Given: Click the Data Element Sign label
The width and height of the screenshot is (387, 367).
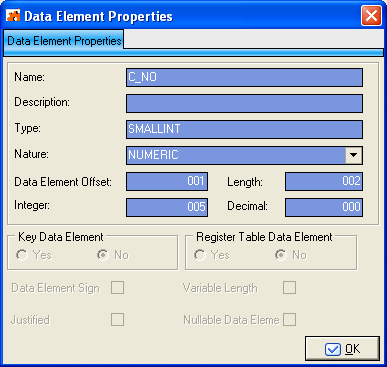Looking at the screenshot, I should tap(55, 288).
